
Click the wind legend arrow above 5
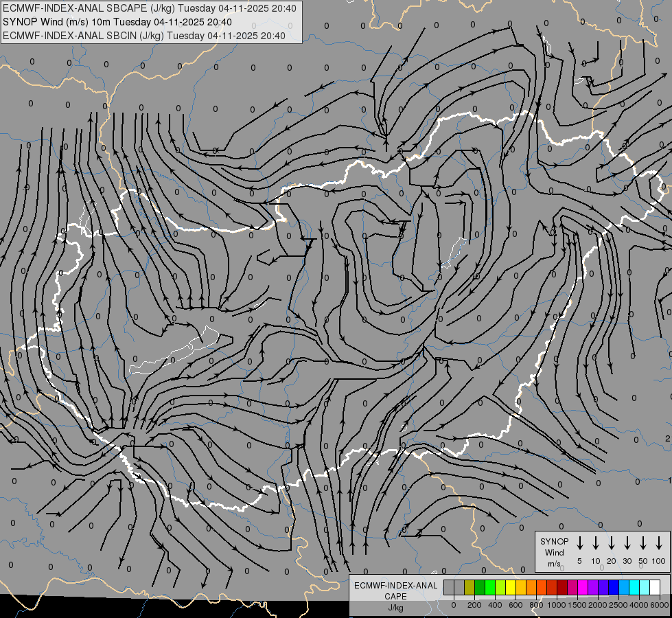(580, 543)
